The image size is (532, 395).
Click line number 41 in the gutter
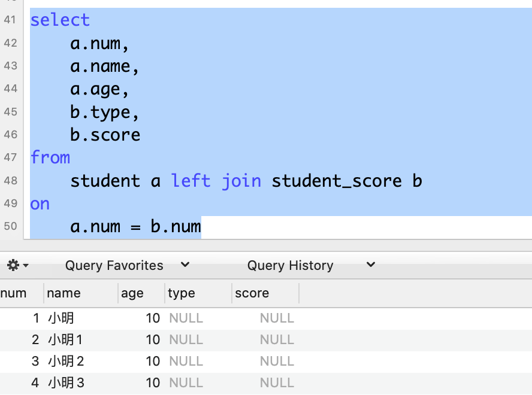[x=10, y=20]
